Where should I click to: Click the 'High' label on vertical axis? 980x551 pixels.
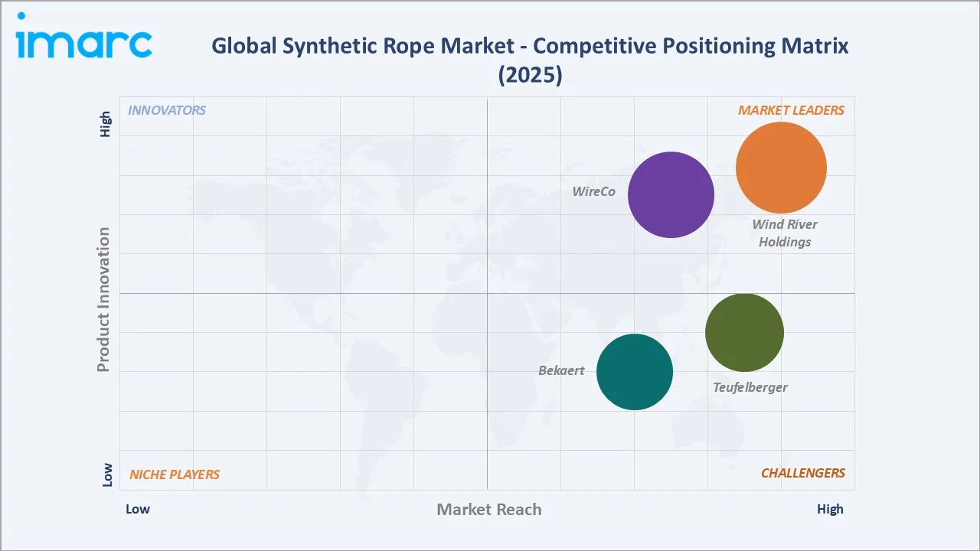coord(106,124)
